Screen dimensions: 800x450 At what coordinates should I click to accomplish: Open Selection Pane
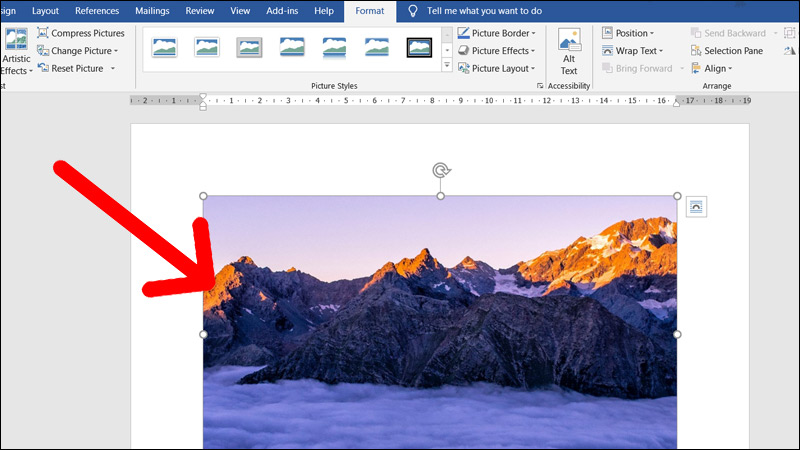click(x=727, y=51)
